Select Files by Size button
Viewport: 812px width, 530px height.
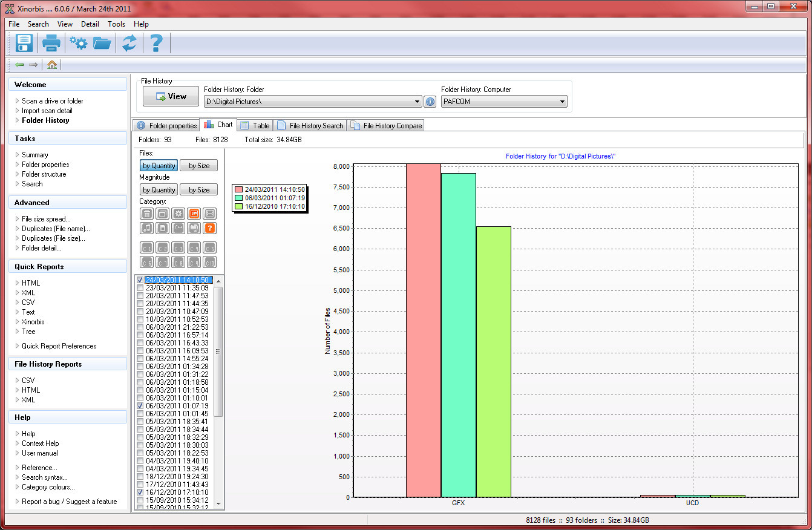(199, 166)
